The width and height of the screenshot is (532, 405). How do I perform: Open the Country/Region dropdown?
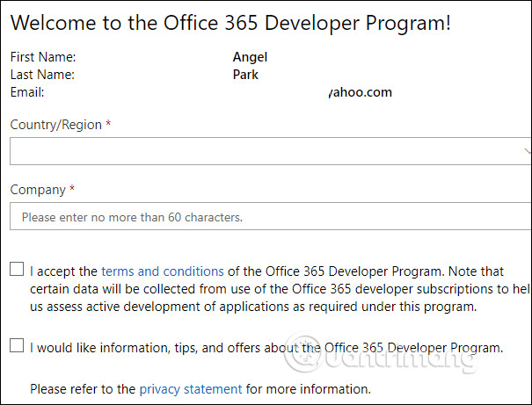tap(271, 151)
